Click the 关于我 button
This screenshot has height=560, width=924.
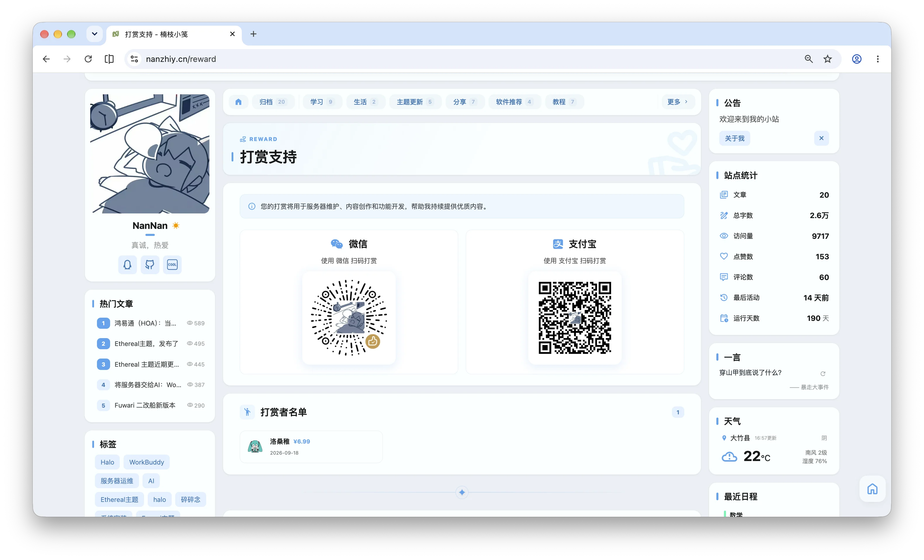tap(734, 138)
